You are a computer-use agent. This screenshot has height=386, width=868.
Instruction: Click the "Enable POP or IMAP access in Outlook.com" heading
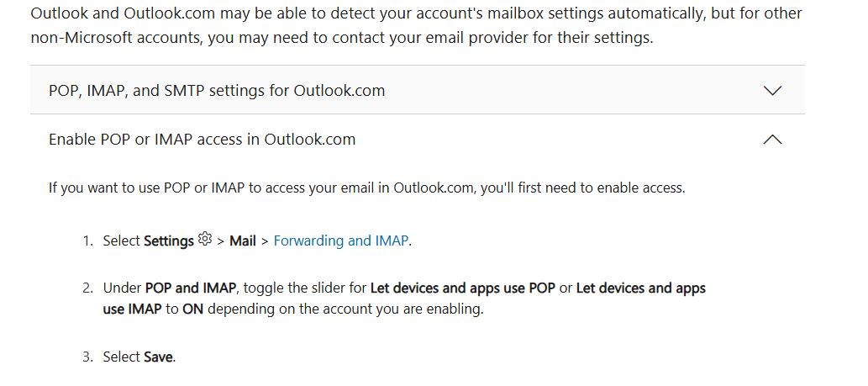202,140
